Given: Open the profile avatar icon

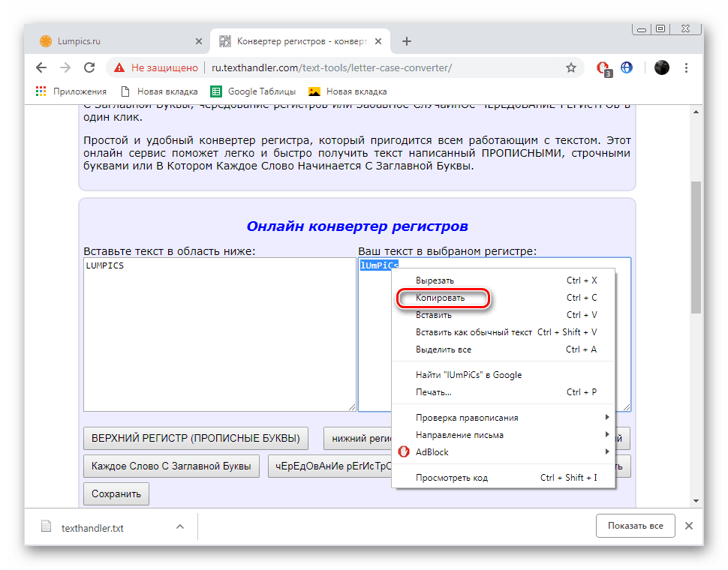Looking at the screenshot, I should 662,67.
